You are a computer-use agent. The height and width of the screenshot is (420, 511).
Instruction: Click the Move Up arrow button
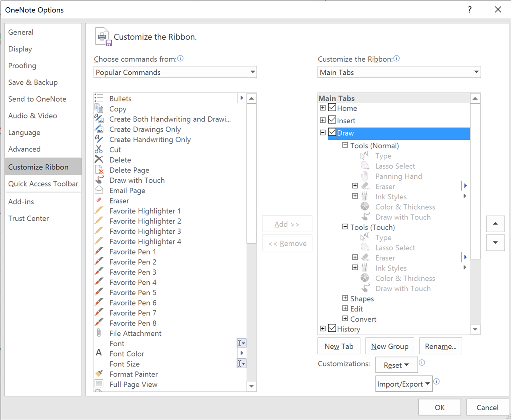click(x=495, y=224)
